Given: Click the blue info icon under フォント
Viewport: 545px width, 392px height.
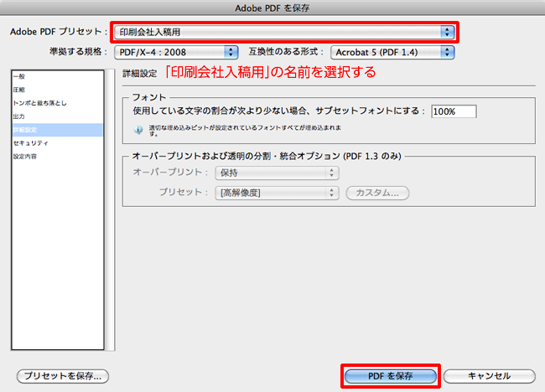Looking at the screenshot, I should click(x=138, y=130).
